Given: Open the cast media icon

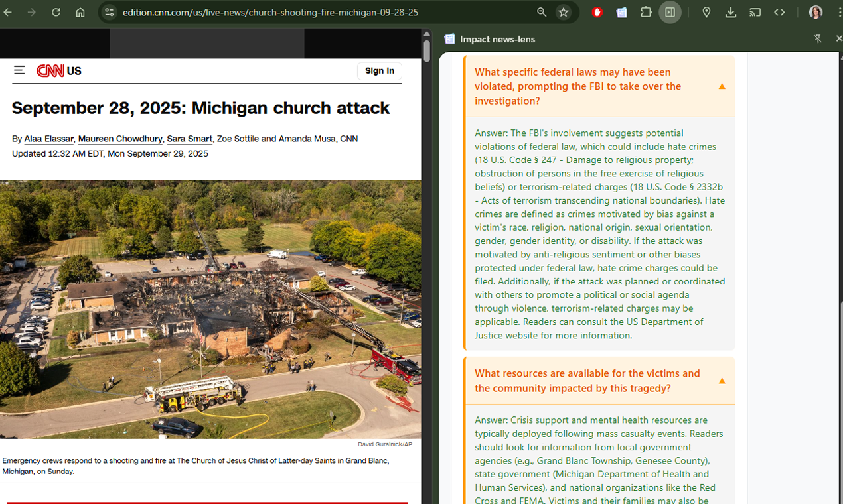Looking at the screenshot, I should click(x=755, y=12).
